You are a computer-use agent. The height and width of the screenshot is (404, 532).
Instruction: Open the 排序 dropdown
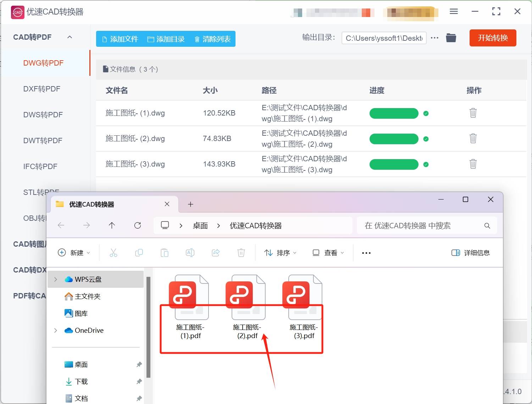tap(281, 253)
